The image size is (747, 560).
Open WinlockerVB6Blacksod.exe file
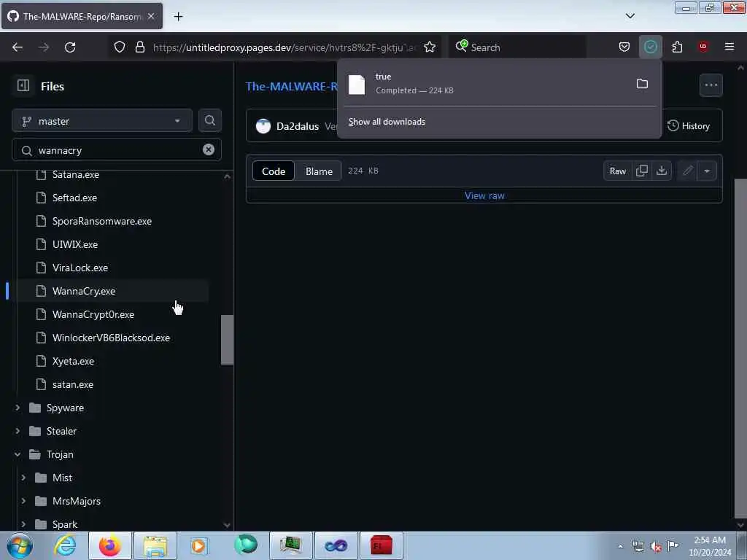point(112,338)
